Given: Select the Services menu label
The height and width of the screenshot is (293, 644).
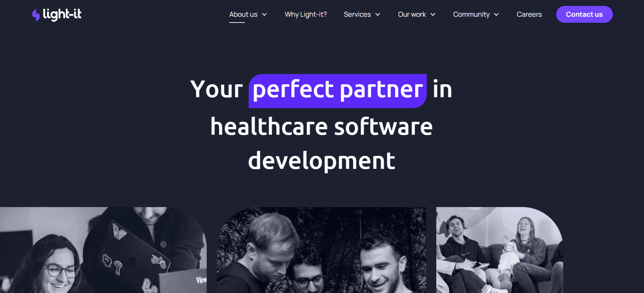Looking at the screenshot, I should tap(357, 14).
